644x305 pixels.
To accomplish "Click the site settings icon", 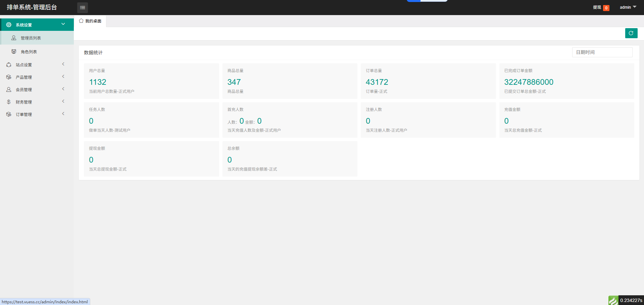I will point(9,65).
